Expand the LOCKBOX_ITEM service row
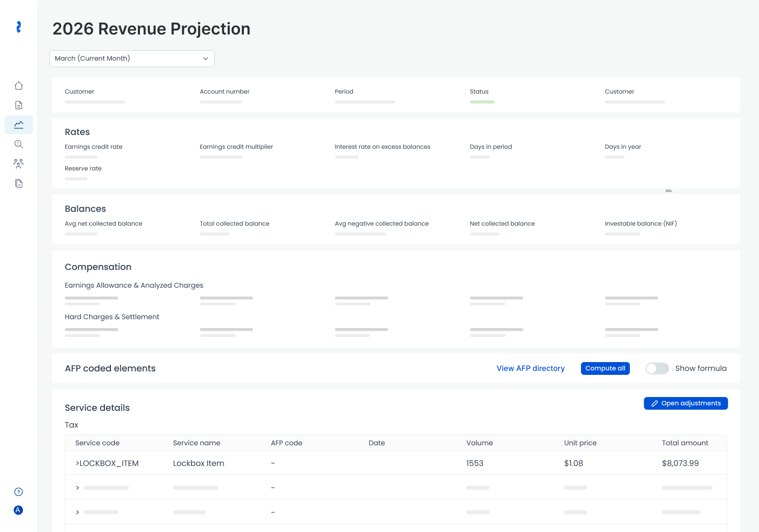This screenshot has width=759, height=532. click(x=77, y=464)
